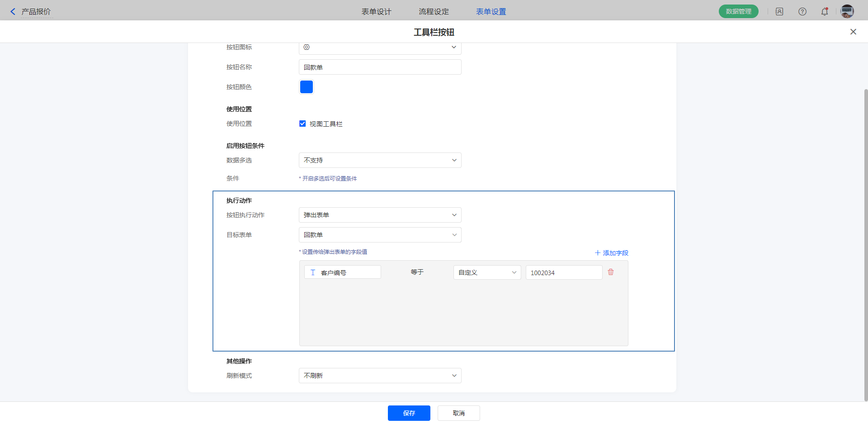Open the blue 按钮颜色 swatch
This screenshot has height=424, width=868.
coord(307,87)
